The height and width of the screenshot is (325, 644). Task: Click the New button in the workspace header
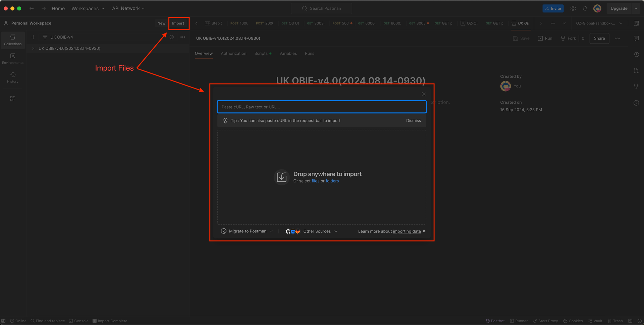click(x=161, y=23)
